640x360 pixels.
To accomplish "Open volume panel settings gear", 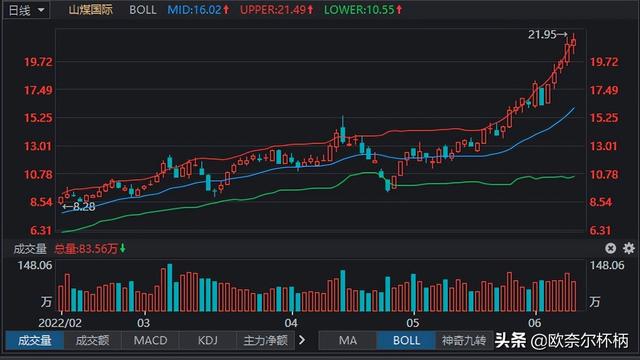I will pos(629,248).
